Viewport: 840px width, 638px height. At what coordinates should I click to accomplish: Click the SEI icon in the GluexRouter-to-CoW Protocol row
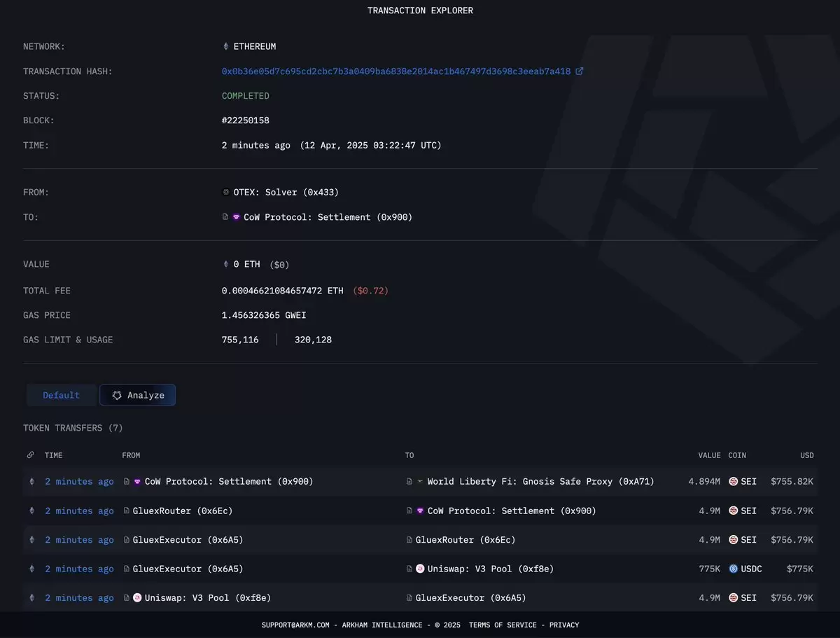tap(733, 511)
